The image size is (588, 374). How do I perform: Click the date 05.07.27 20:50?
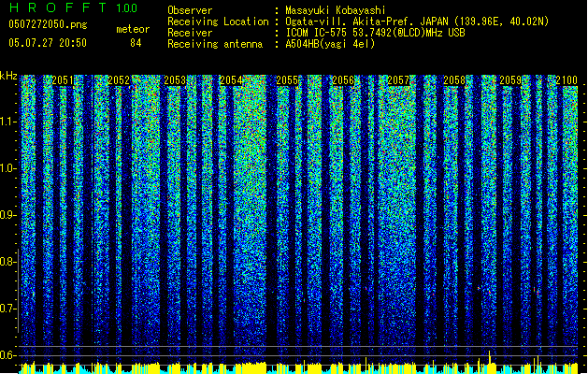tap(48, 43)
